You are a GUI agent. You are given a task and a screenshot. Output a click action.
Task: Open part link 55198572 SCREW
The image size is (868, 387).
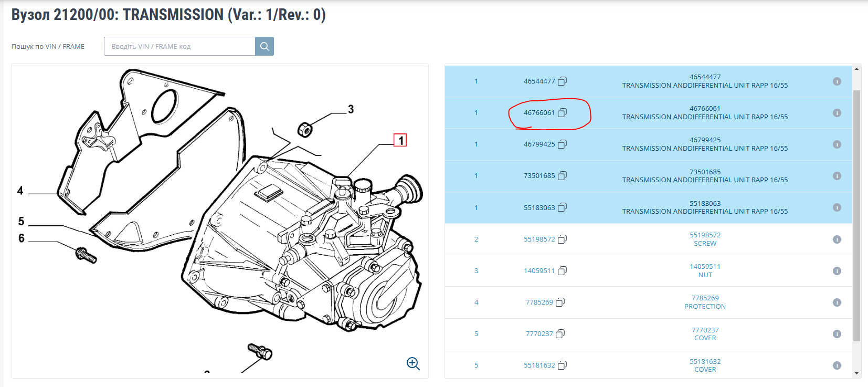(705, 239)
